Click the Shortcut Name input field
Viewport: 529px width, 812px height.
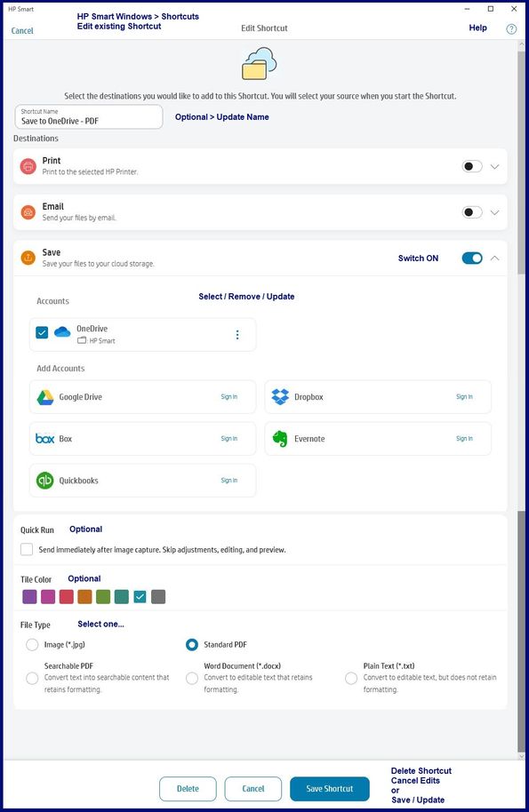(x=89, y=117)
